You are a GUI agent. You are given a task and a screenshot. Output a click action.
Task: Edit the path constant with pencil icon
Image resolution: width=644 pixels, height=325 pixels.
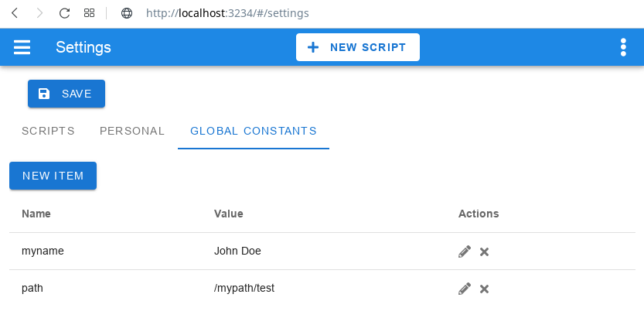point(465,289)
